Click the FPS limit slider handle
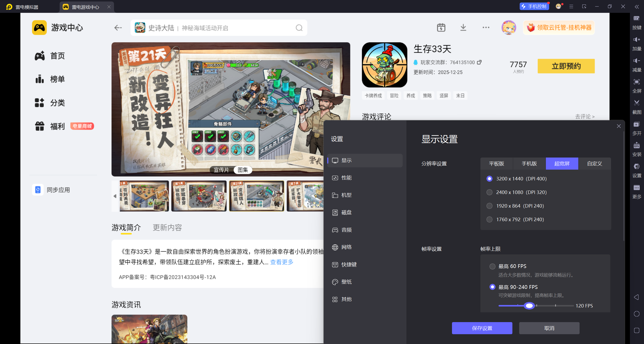The width and height of the screenshot is (644, 344). pos(529,306)
